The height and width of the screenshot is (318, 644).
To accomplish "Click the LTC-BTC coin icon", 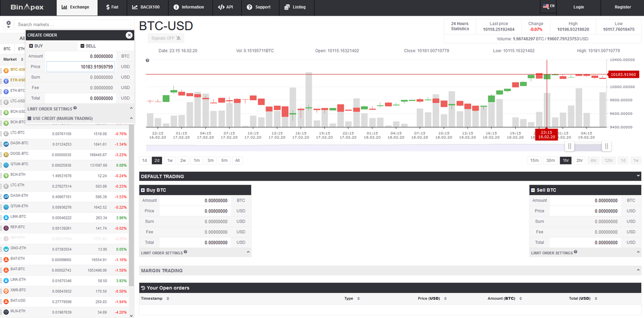I will tap(6, 132).
